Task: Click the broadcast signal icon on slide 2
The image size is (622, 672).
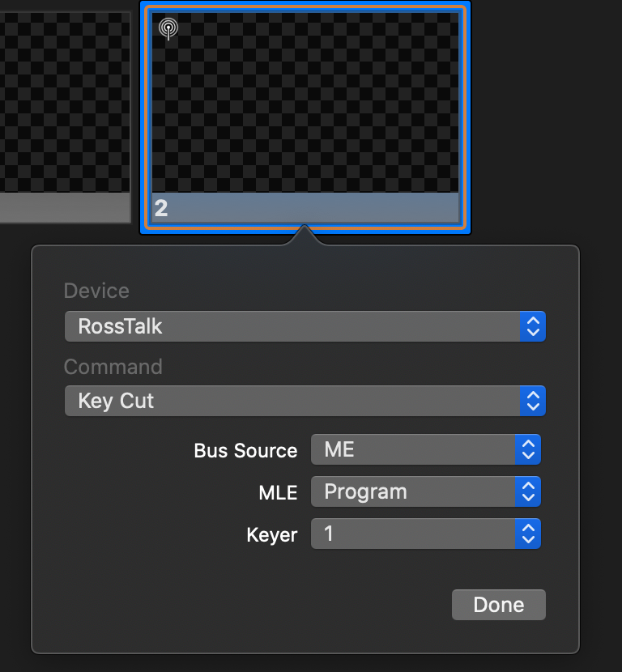Action: pyautogui.click(x=168, y=28)
